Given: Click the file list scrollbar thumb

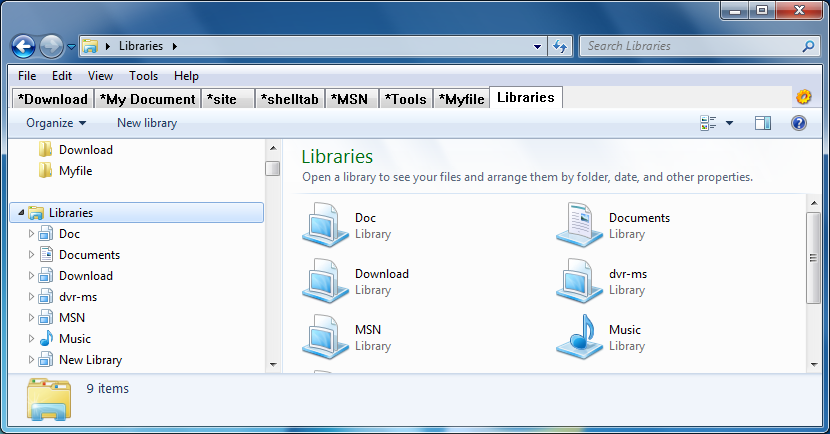Looking at the screenshot, I should click(x=814, y=258).
